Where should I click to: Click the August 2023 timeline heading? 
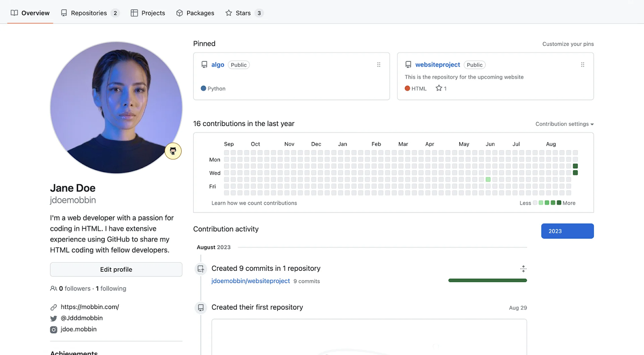click(x=214, y=247)
